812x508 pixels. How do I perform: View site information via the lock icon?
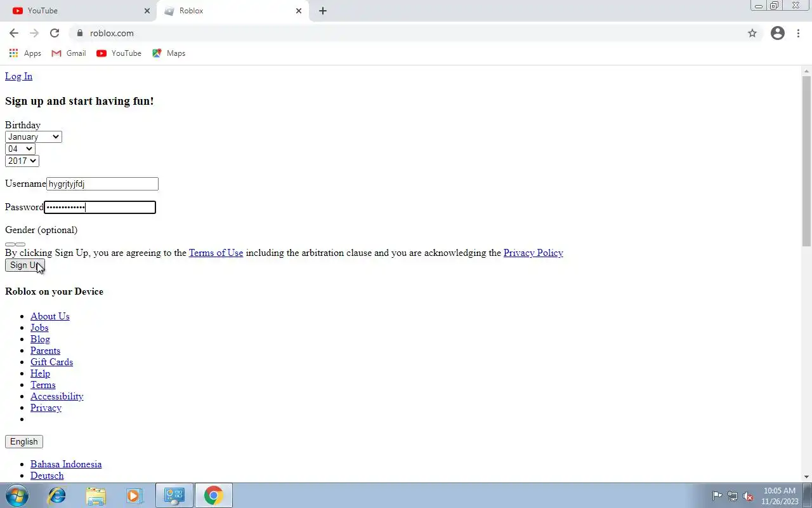(80, 33)
